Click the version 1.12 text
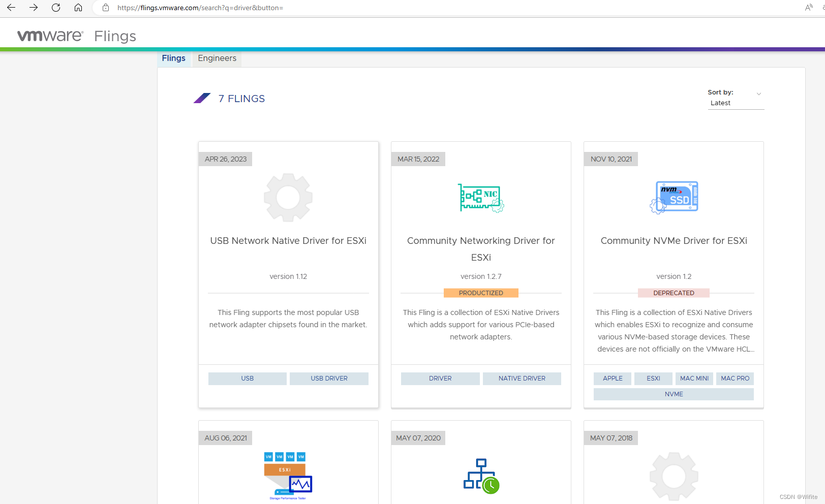Screen dimensions: 825x504 click(288, 276)
